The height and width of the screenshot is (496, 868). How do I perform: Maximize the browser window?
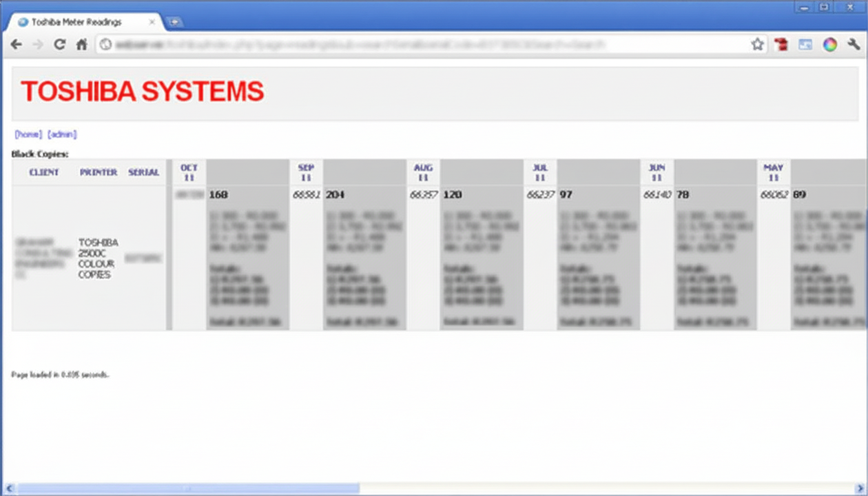pyautogui.click(x=824, y=6)
